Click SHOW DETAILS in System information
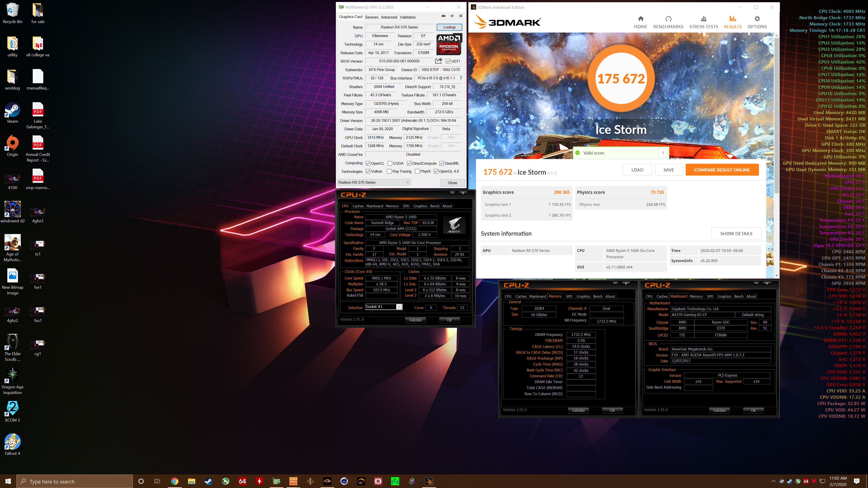The height and width of the screenshot is (488, 868). (736, 234)
